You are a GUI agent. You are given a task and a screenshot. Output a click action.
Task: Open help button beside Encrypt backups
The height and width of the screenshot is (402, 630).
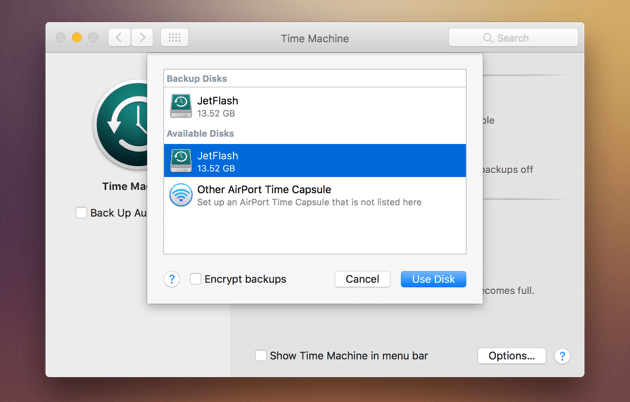pos(172,279)
